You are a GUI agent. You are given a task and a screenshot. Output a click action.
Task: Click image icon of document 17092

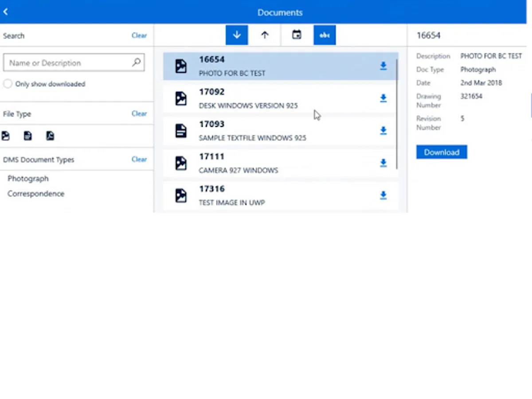pos(181,98)
